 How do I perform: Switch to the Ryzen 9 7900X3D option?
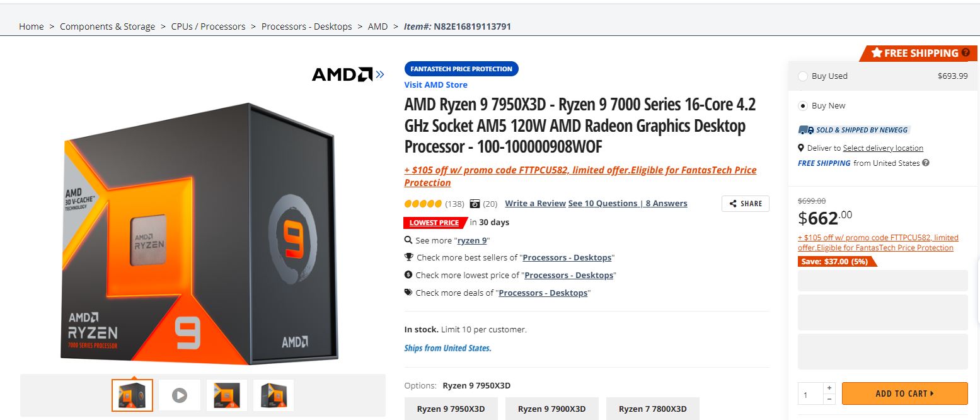click(551, 409)
